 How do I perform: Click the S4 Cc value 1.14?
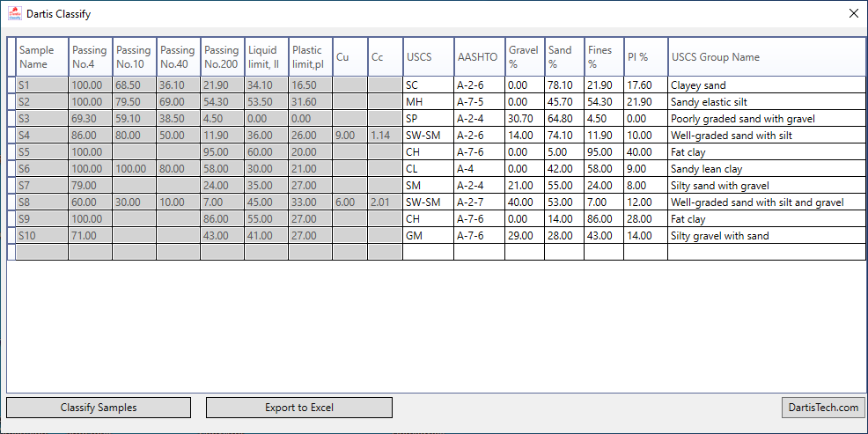pos(386,135)
